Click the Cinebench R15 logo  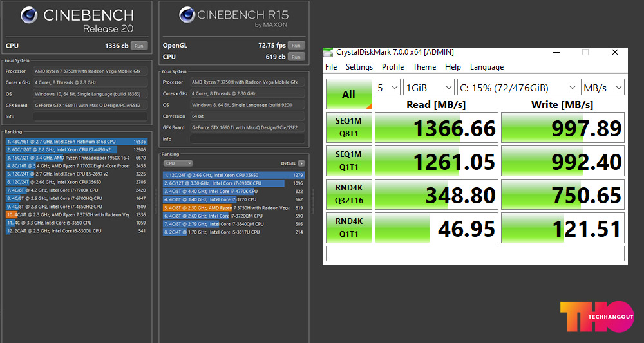tap(234, 17)
